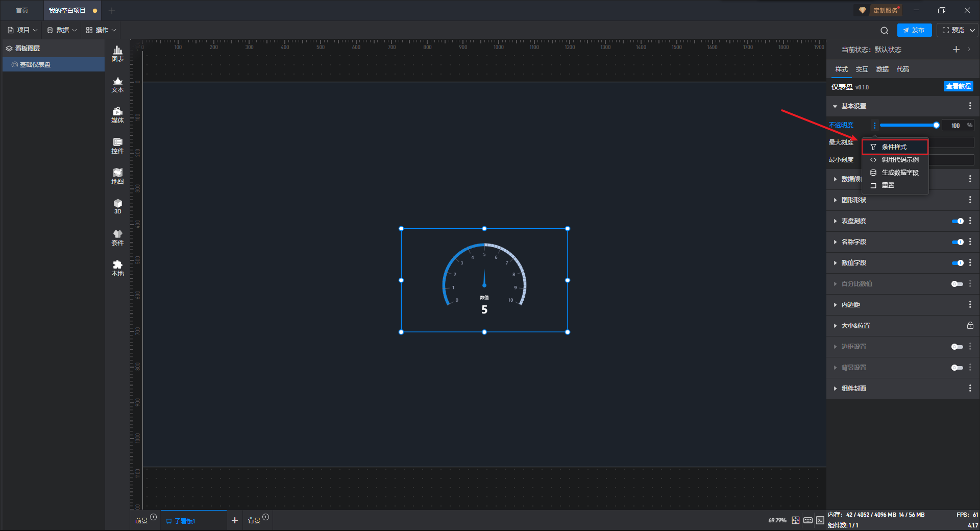
Task: Enable the 百分比数值 toggle
Action: coord(958,284)
